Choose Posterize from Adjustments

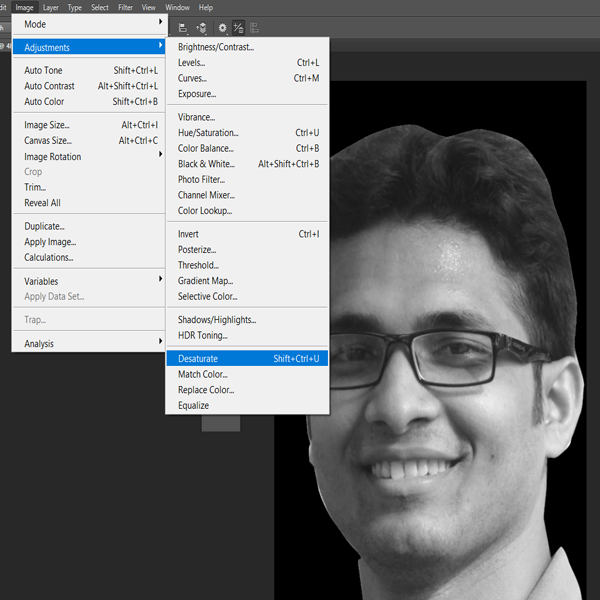coord(247,250)
